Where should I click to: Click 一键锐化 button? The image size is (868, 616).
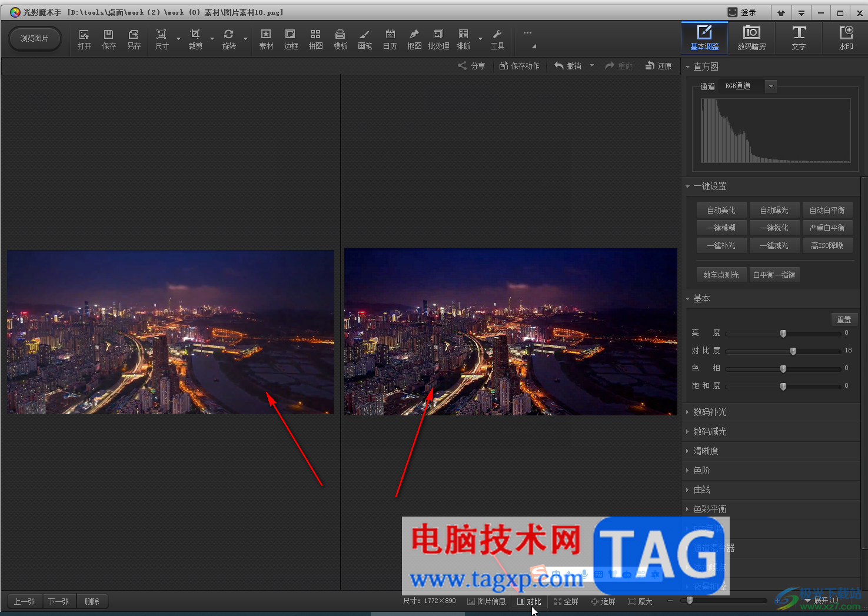pyautogui.click(x=774, y=228)
